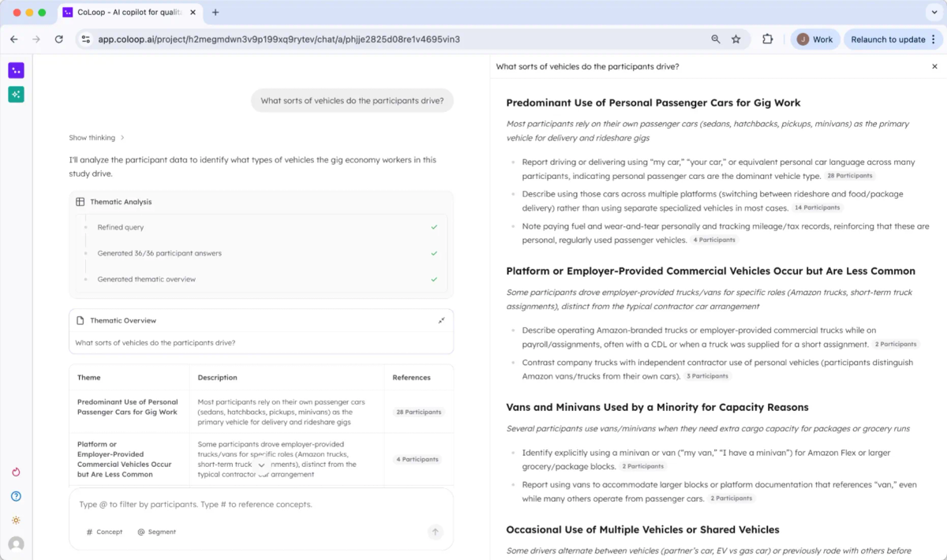Image resolution: width=947 pixels, height=560 pixels.
Task: Collapse the Thematic Overview panel icon
Action: [441, 321]
